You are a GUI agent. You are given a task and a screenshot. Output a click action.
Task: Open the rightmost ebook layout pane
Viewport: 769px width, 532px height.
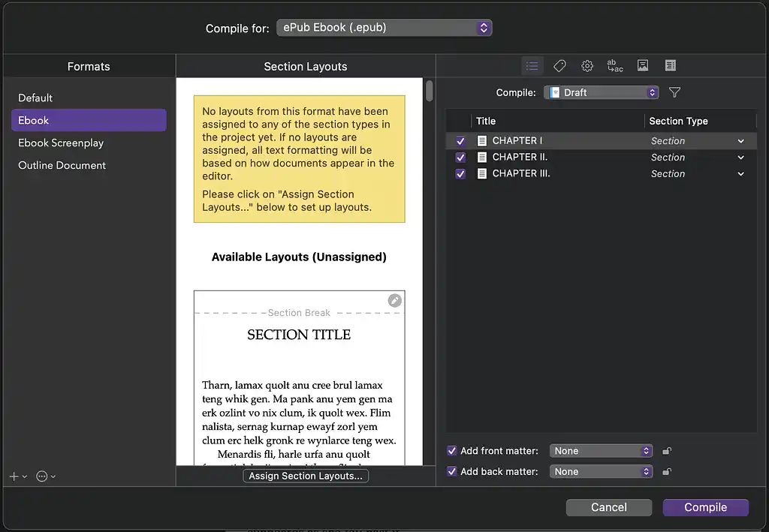pyautogui.click(x=670, y=65)
